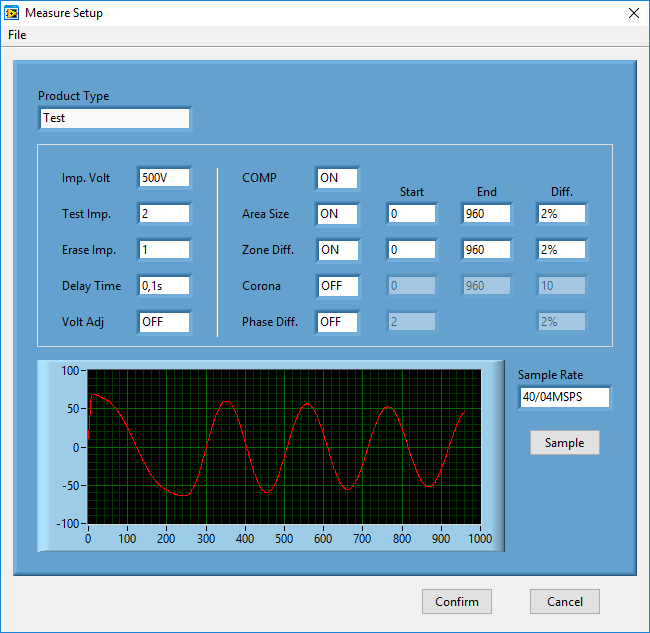
Task: Edit the Area Size End value
Action: (x=487, y=214)
